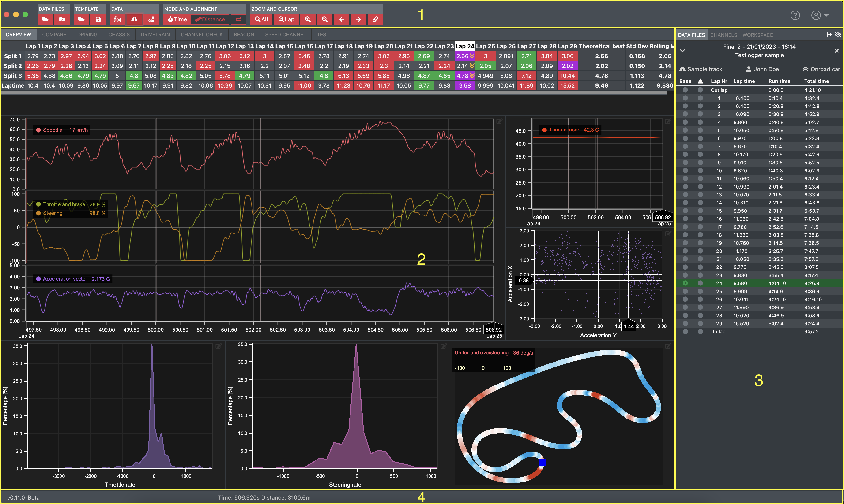Click the zoom out magnifier button
844x504 pixels.
coord(325,19)
